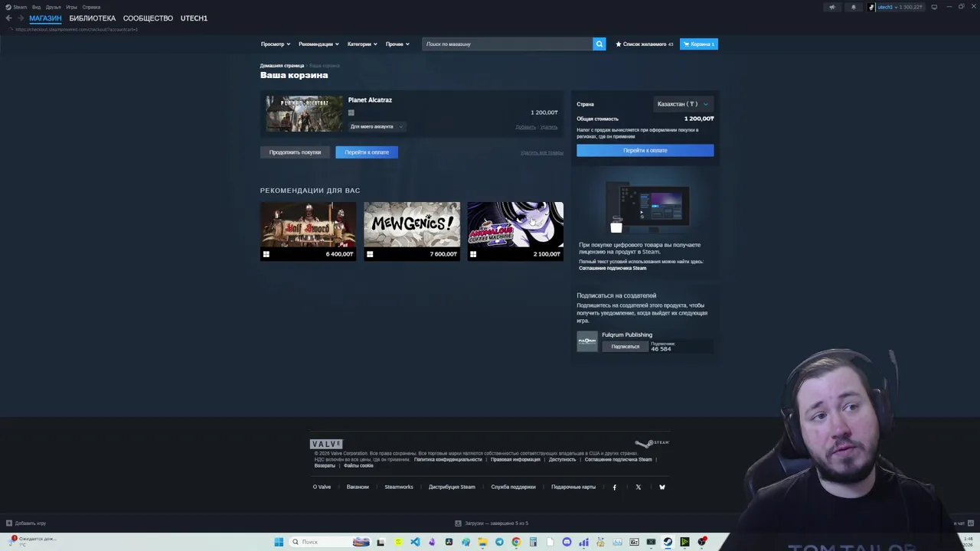Screen dimensions: 980x551
Task: Open the Игры menu
Action: (71, 7)
